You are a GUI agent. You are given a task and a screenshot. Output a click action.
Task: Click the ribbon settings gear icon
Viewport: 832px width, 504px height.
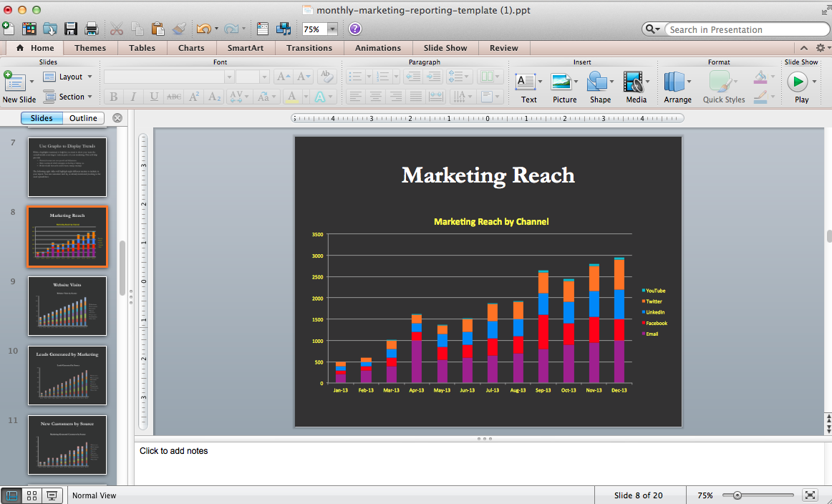pos(821,48)
